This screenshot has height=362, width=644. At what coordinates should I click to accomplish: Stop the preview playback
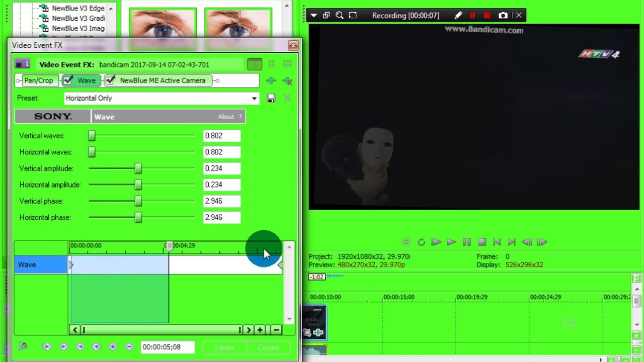click(x=481, y=242)
